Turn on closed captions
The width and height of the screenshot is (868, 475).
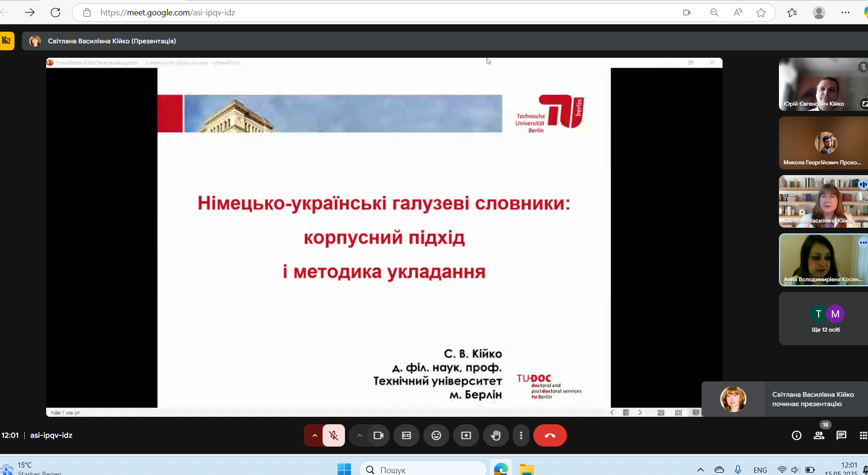pos(406,435)
